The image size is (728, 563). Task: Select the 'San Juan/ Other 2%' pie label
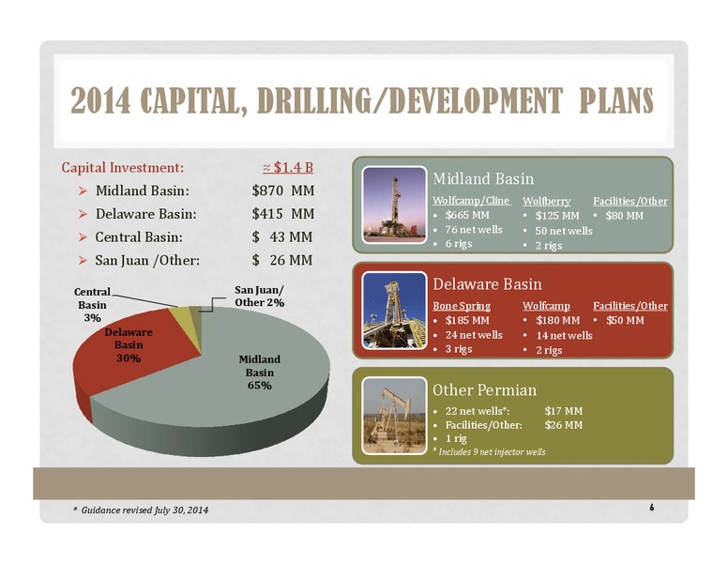click(x=259, y=297)
